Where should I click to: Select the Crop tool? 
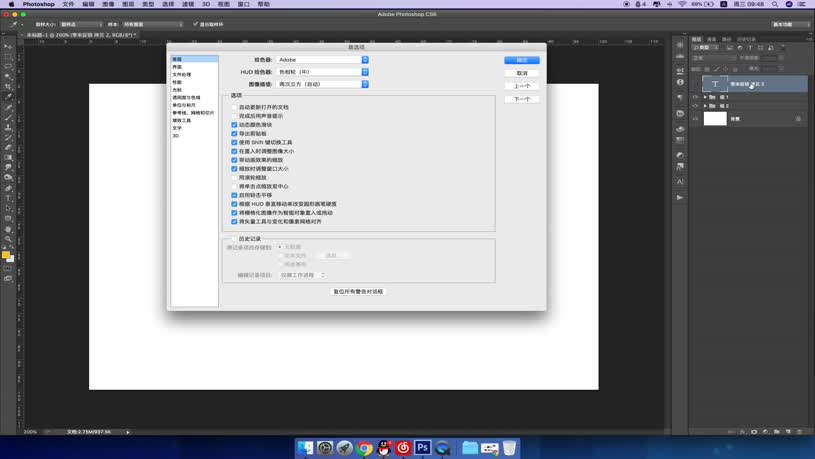(x=8, y=87)
